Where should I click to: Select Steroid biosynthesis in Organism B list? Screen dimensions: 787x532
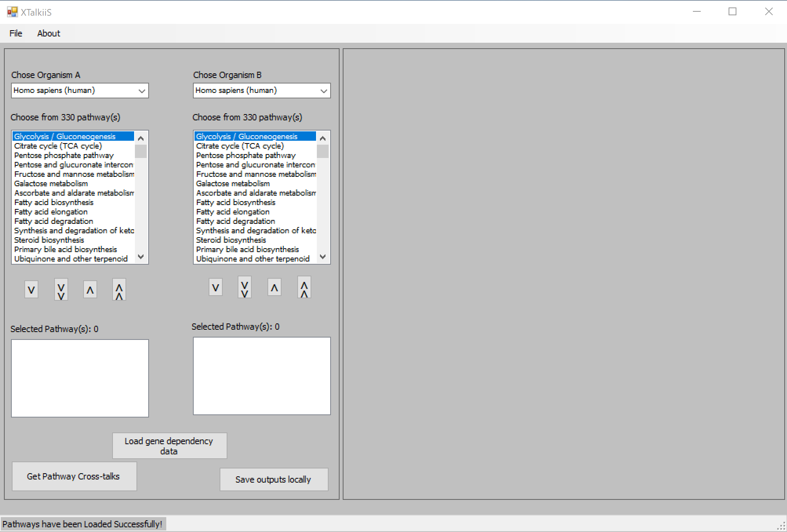pos(231,240)
